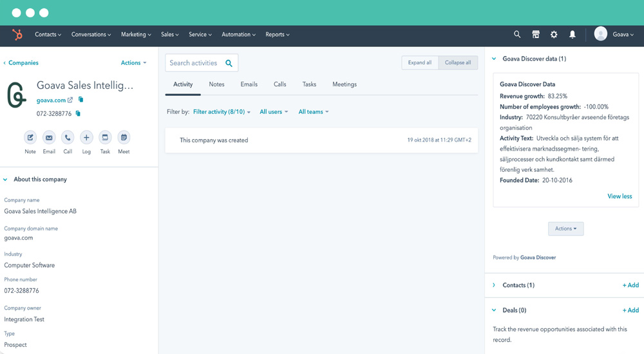
Task: Switch to the Notes tab
Action: [216, 84]
